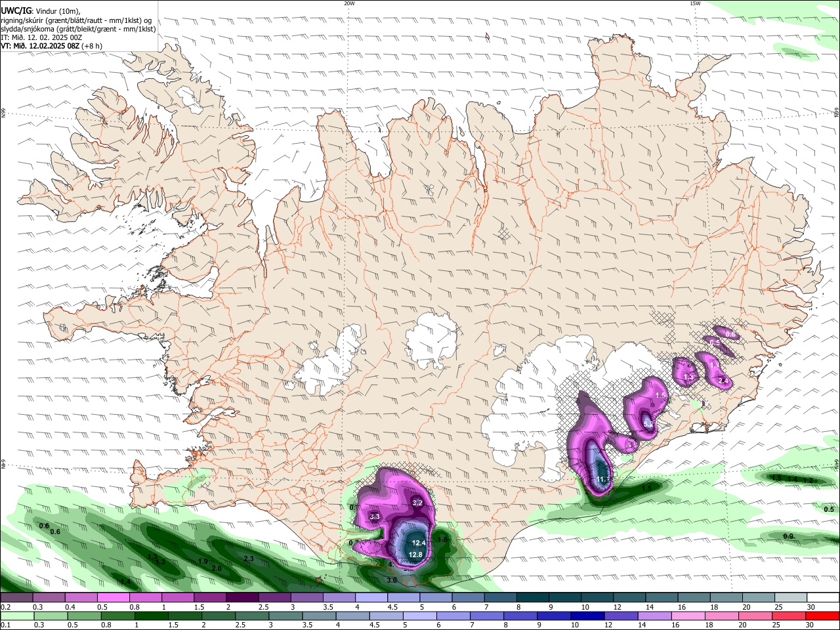Click the 'slydda/snjókoma' legend description line
Image resolution: width=840 pixels, height=630 pixels.
tap(78, 29)
